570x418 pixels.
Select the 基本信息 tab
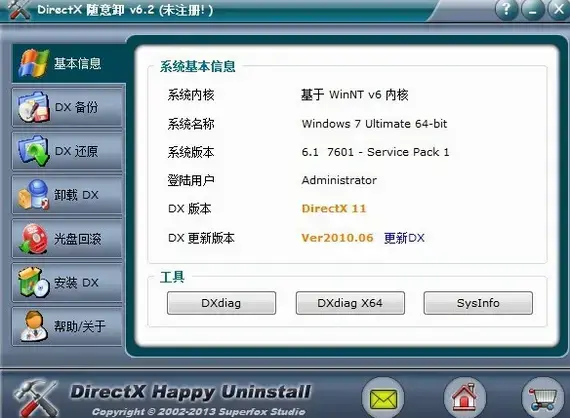[68, 63]
